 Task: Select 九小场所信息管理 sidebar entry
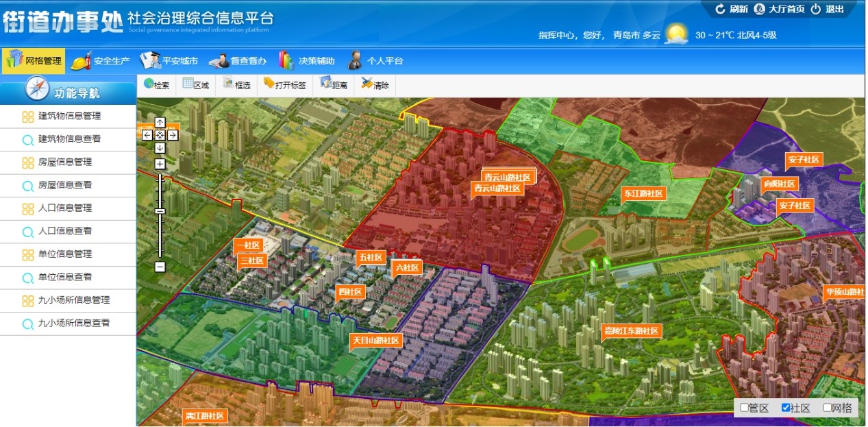[73, 300]
